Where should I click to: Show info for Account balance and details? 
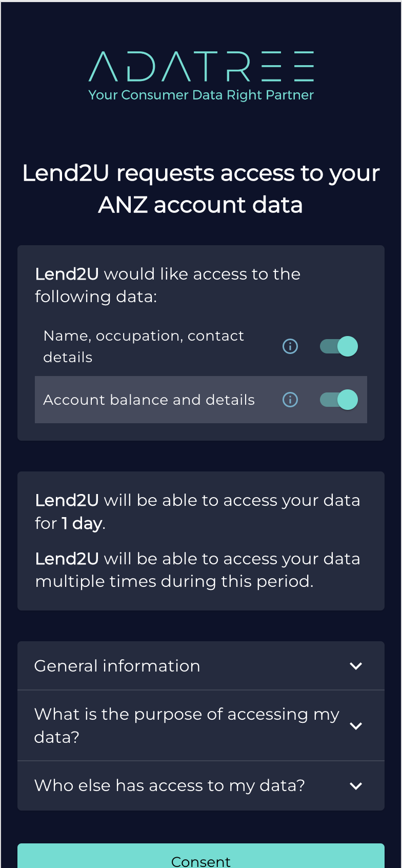pyautogui.click(x=290, y=400)
